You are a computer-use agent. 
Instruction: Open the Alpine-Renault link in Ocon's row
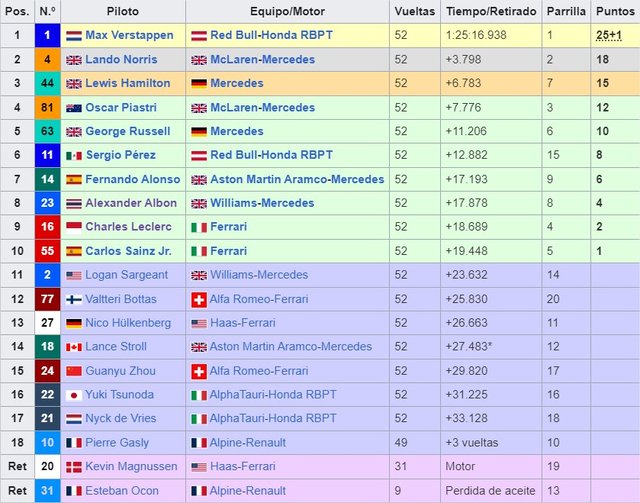(248, 491)
